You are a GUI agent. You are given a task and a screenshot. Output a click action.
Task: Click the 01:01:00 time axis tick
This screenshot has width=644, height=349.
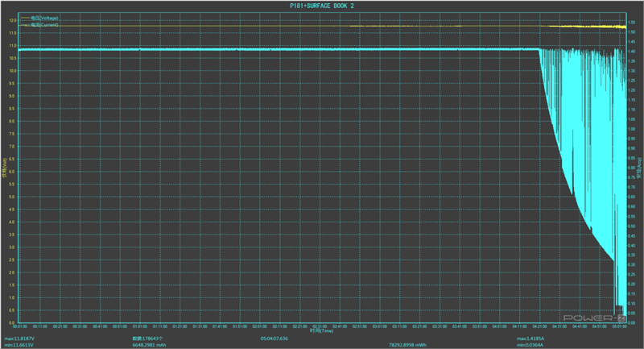point(139,326)
